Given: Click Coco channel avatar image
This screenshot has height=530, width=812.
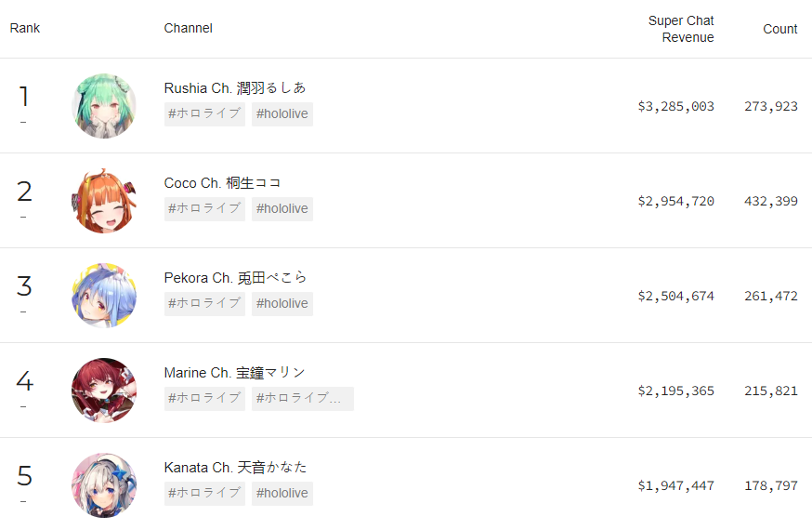Looking at the screenshot, I should [104, 201].
